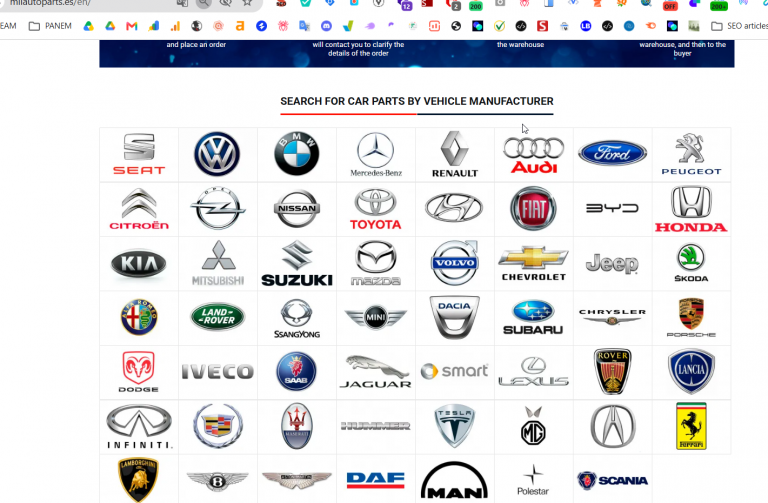
Task: Open the Gmail bookmark
Action: tap(132, 26)
